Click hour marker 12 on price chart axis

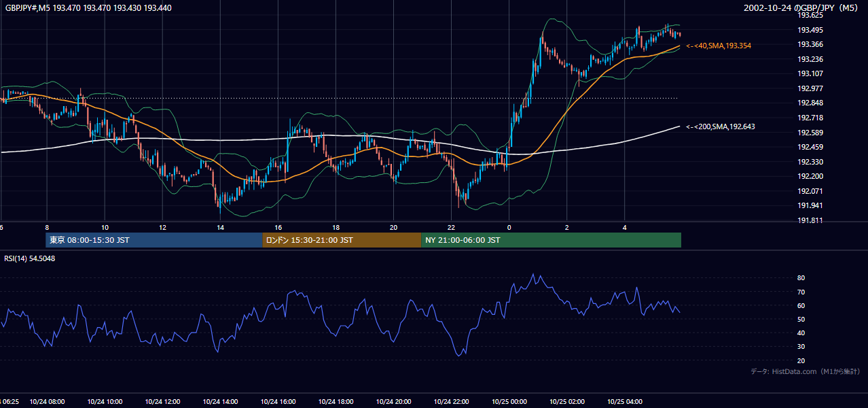tap(162, 227)
